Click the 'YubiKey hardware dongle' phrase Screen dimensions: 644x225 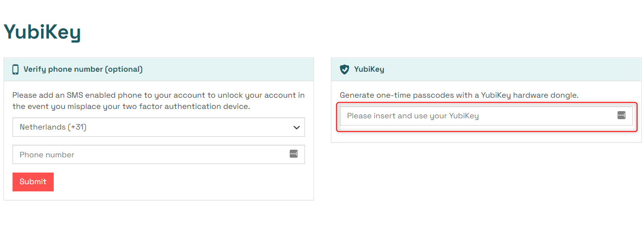coord(530,95)
